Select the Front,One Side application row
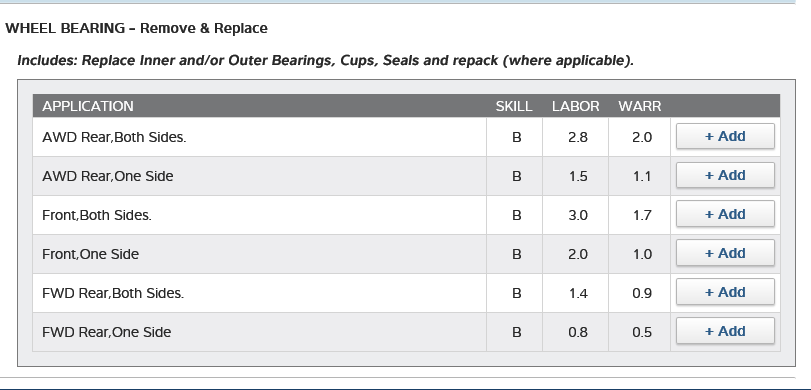The width and height of the screenshot is (811, 390). coord(406,254)
